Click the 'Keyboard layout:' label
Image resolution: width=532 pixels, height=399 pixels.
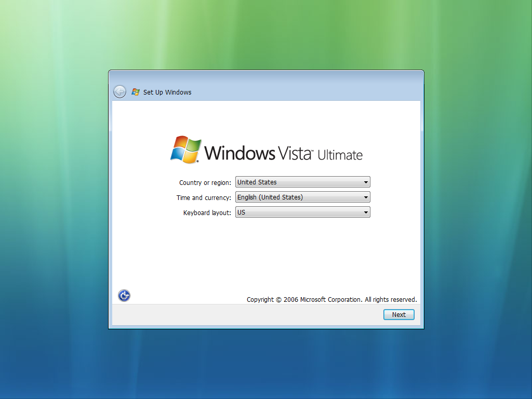pos(207,212)
